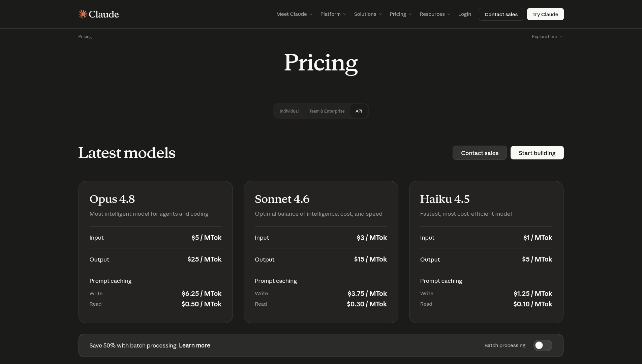Click the Sonnet 4.6 output price $15 / MTok
This screenshot has height=364, width=642.
coord(371,259)
